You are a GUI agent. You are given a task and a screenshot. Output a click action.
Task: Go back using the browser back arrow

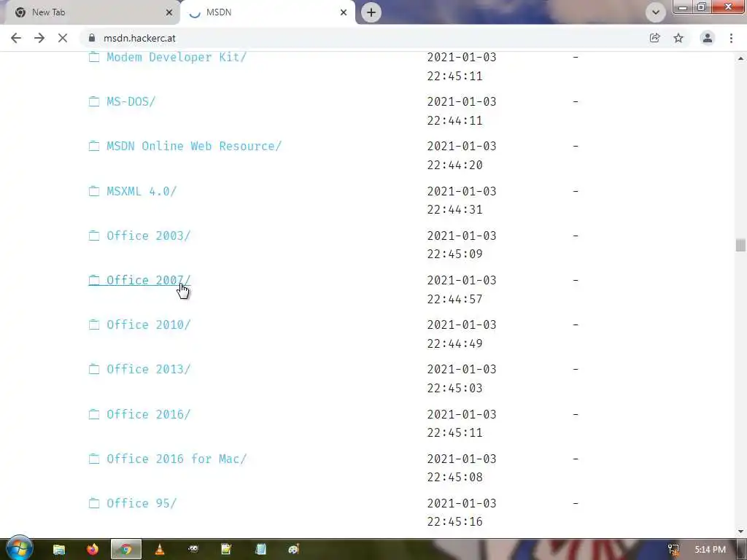point(16,38)
